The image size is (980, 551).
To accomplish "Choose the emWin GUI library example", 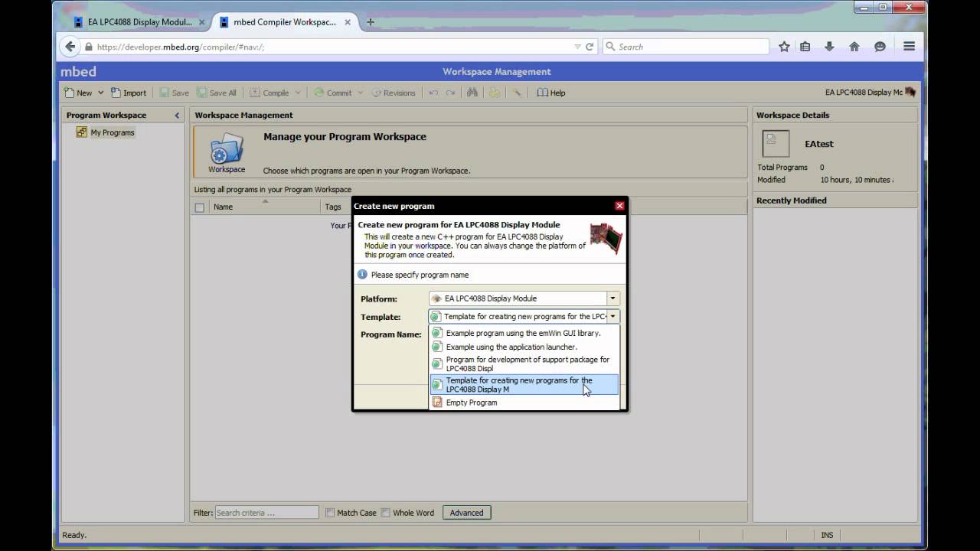I will pos(524,333).
